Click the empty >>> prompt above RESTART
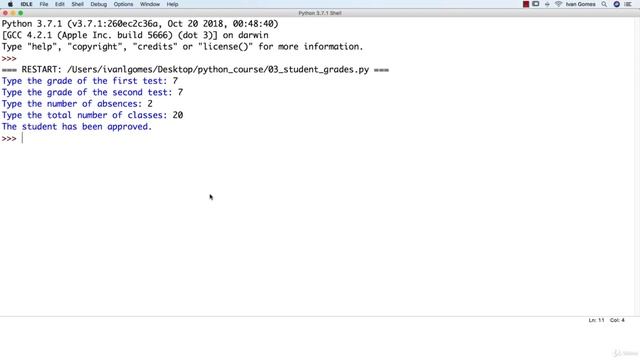Image resolution: width=640 pixels, height=360 pixels. 9,58
